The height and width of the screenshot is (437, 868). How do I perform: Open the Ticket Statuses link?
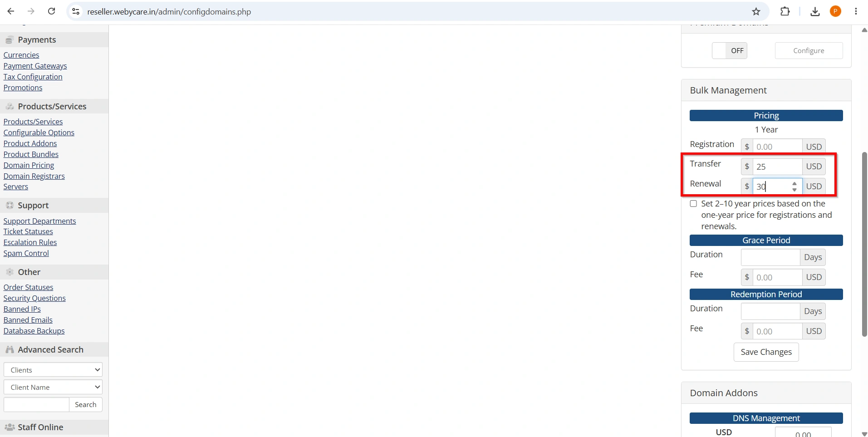click(28, 231)
